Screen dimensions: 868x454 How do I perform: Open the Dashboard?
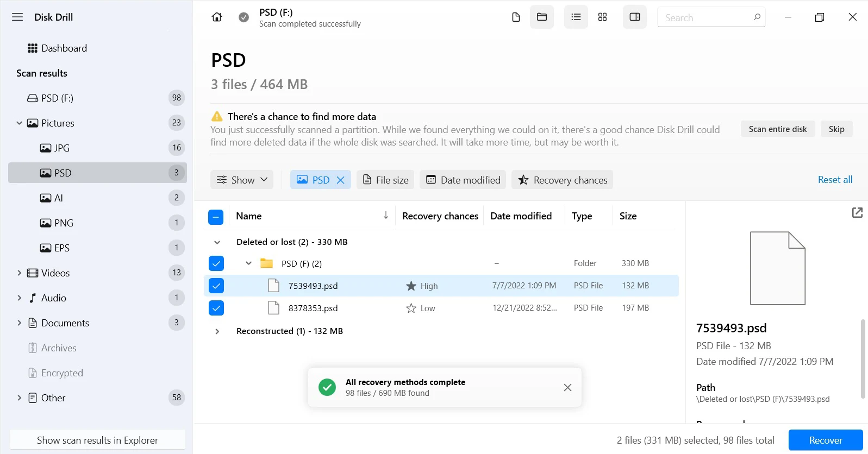coord(57,48)
